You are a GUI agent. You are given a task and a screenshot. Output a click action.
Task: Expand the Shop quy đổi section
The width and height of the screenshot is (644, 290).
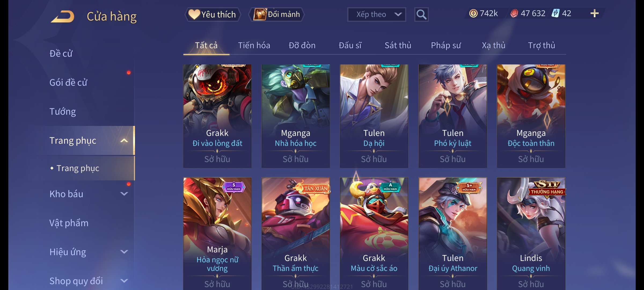pos(124,281)
